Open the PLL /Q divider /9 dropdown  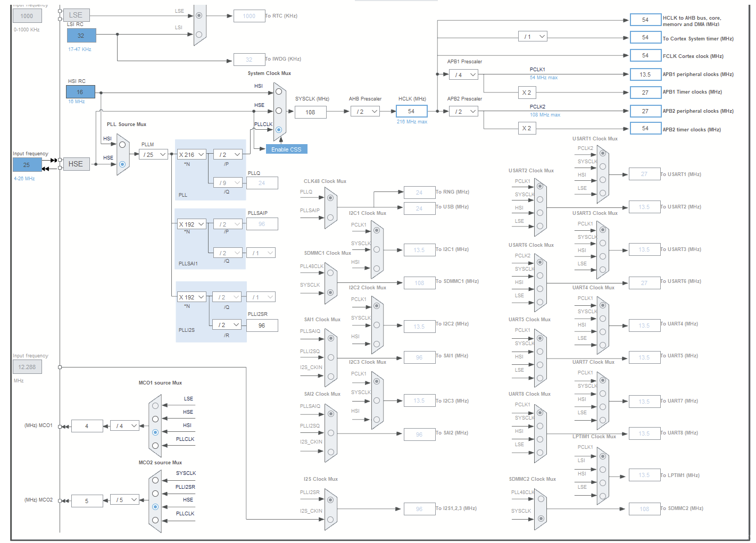pyautogui.click(x=228, y=182)
